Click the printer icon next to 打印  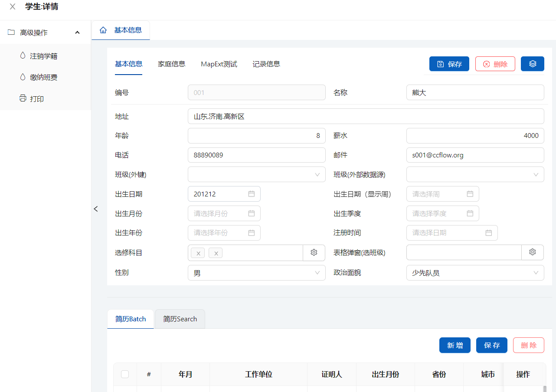23,98
